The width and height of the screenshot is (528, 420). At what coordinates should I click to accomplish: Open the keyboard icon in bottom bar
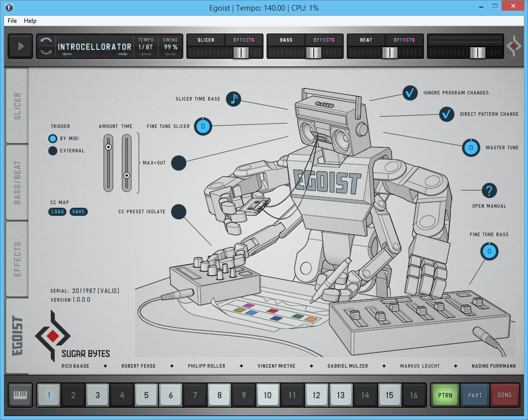click(20, 395)
